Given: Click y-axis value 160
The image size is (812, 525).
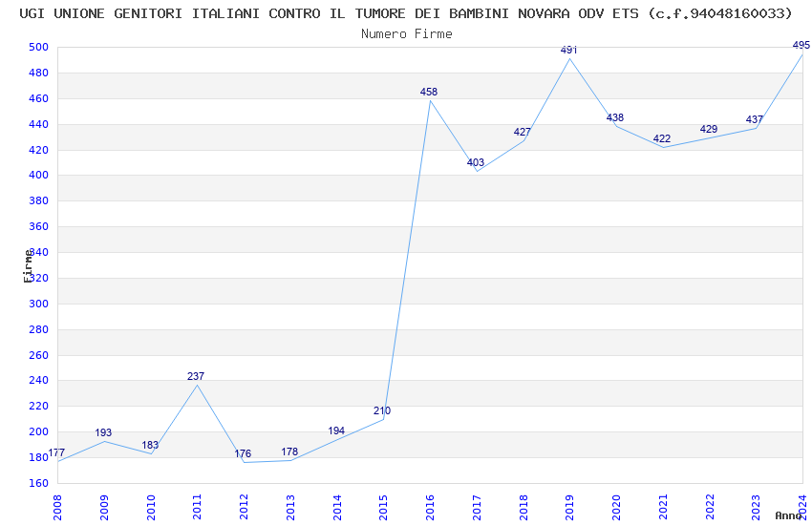Looking at the screenshot, I should tap(38, 483).
